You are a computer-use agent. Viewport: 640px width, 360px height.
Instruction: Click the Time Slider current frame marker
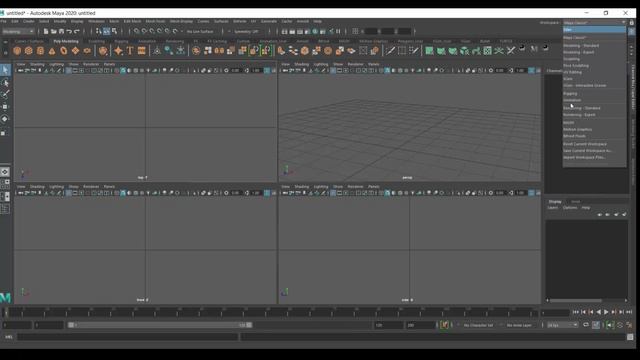pos(6,312)
